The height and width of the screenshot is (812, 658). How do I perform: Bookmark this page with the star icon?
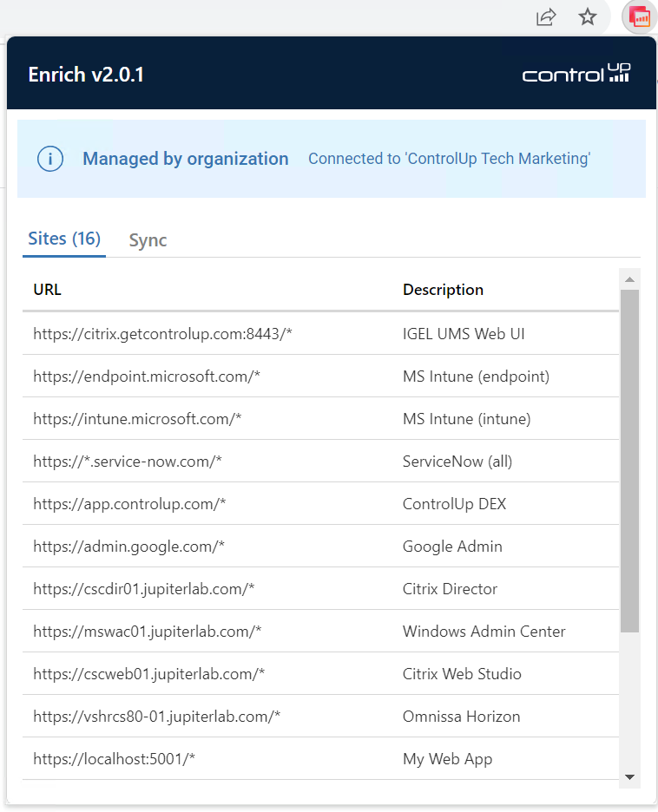[x=588, y=17]
